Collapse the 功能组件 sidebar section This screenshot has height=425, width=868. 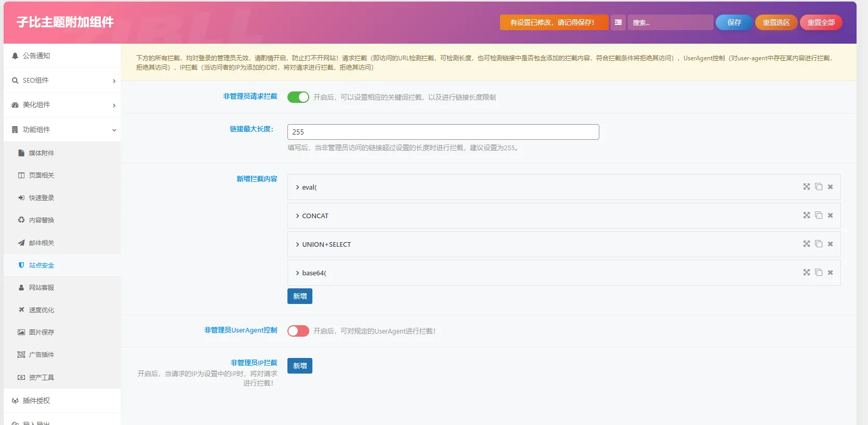click(62, 130)
